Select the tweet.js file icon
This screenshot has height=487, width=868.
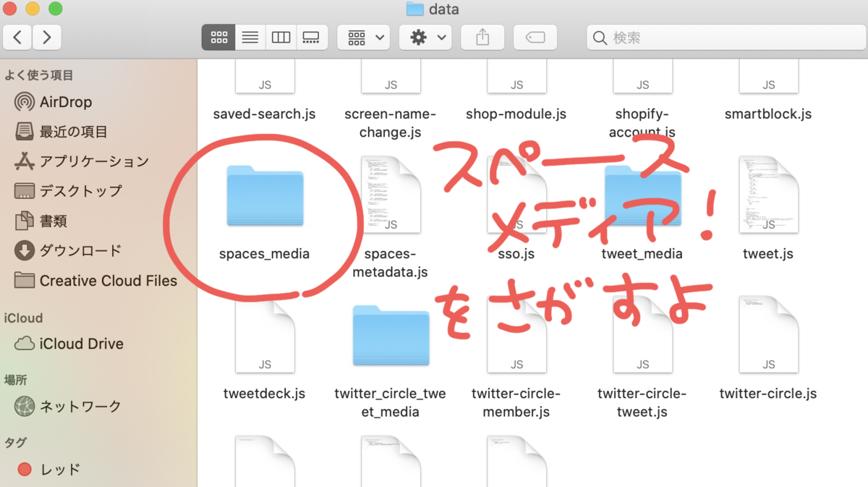point(768,195)
